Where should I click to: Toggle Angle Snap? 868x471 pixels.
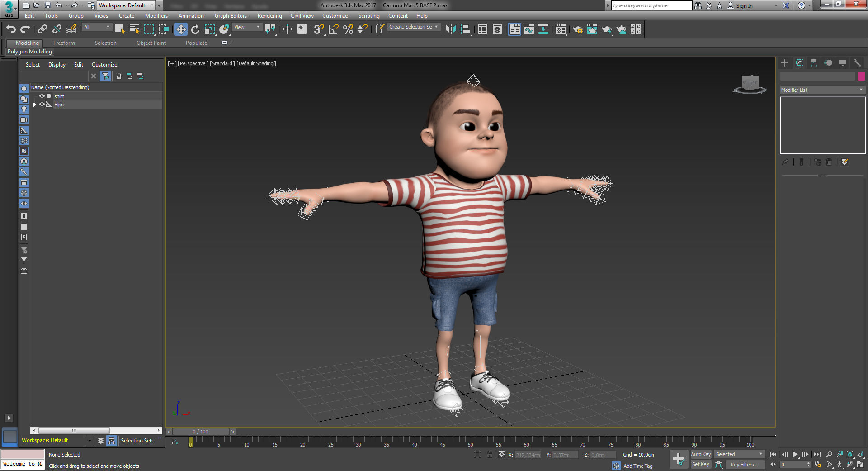coord(334,29)
